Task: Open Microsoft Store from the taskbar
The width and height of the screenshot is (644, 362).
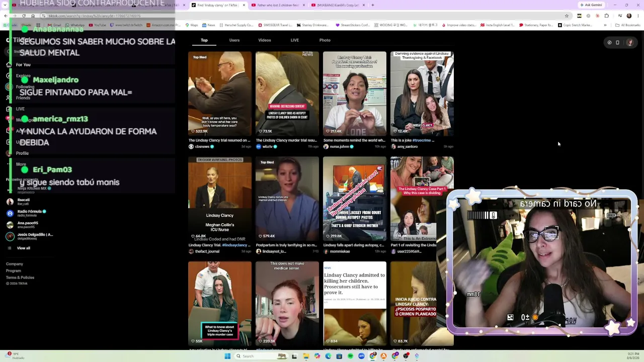Action: tap(339, 356)
